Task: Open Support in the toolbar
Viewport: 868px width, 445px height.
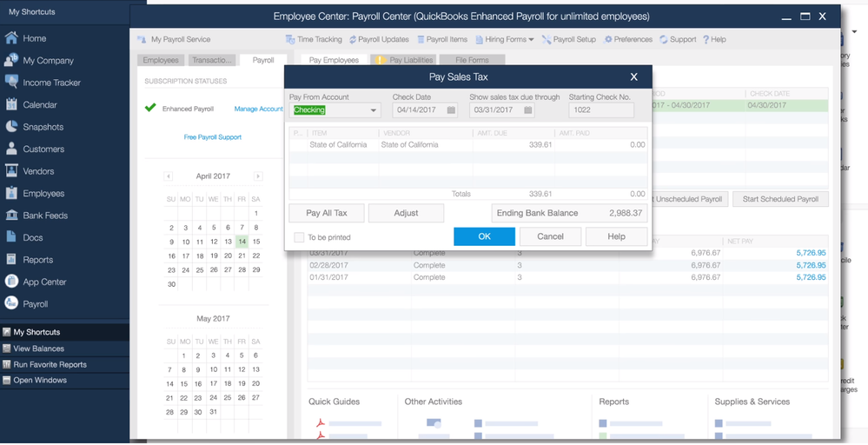Action: coord(678,39)
